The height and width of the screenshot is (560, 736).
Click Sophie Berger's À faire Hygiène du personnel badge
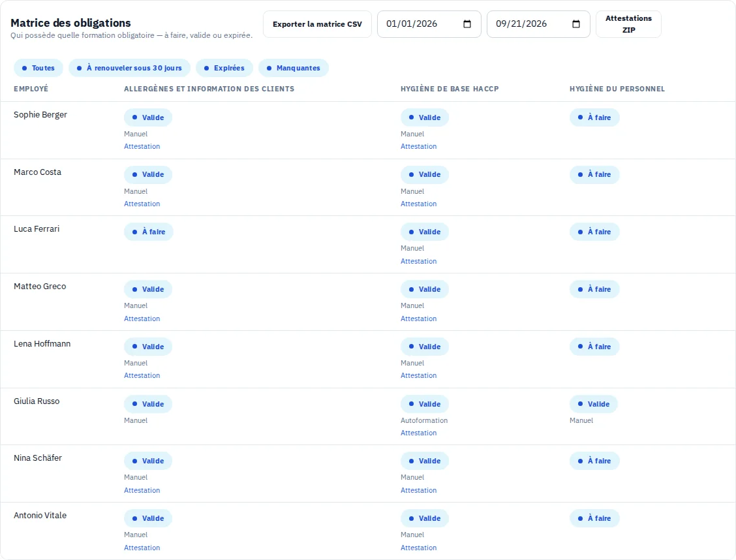594,117
